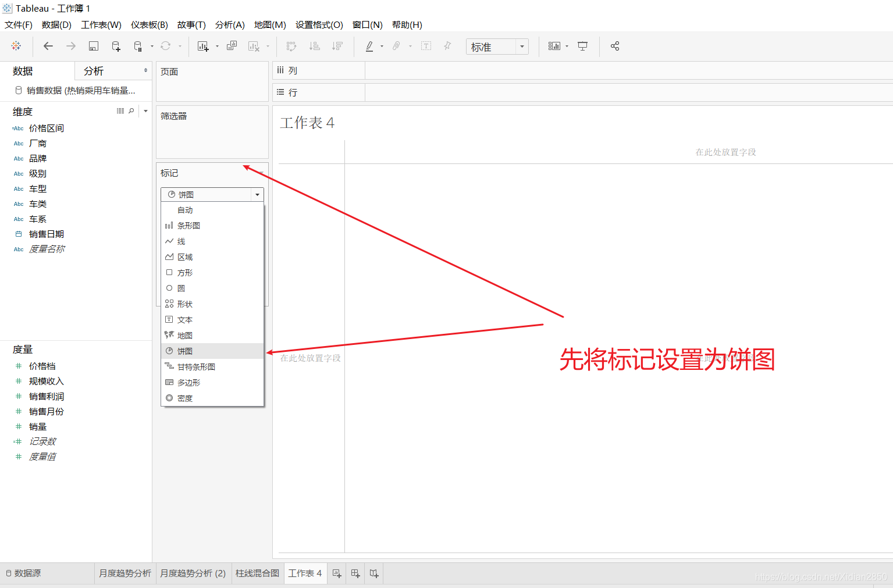Viewport: 893px width, 588px height.
Task: Select 密度 mark type
Action: click(x=212, y=398)
